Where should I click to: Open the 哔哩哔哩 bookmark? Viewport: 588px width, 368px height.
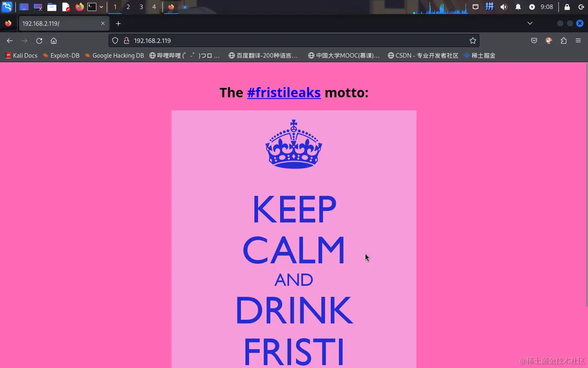[185, 56]
